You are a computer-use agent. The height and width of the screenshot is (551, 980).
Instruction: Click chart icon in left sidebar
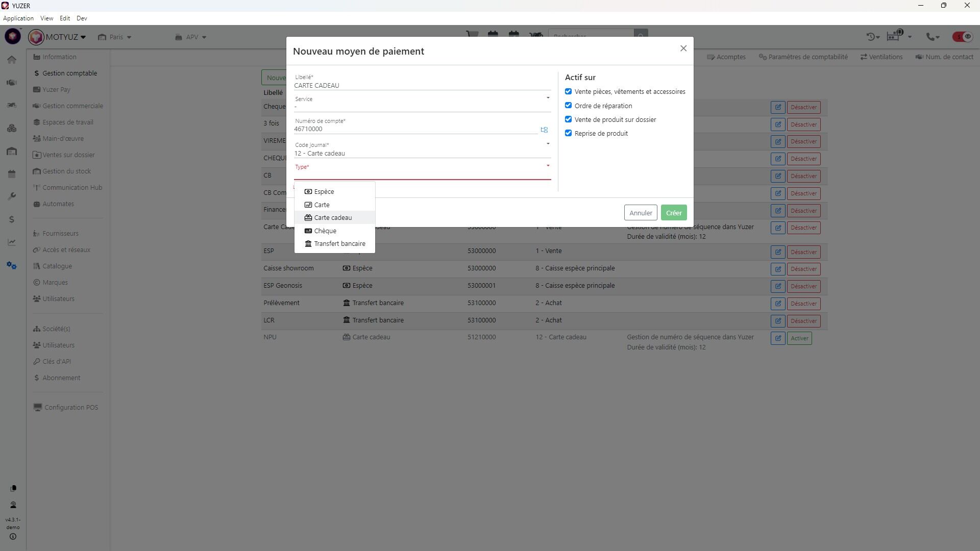(12, 242)
